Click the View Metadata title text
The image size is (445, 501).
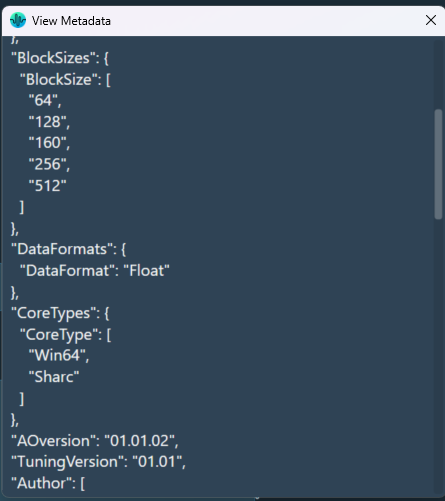coord(71,21)
